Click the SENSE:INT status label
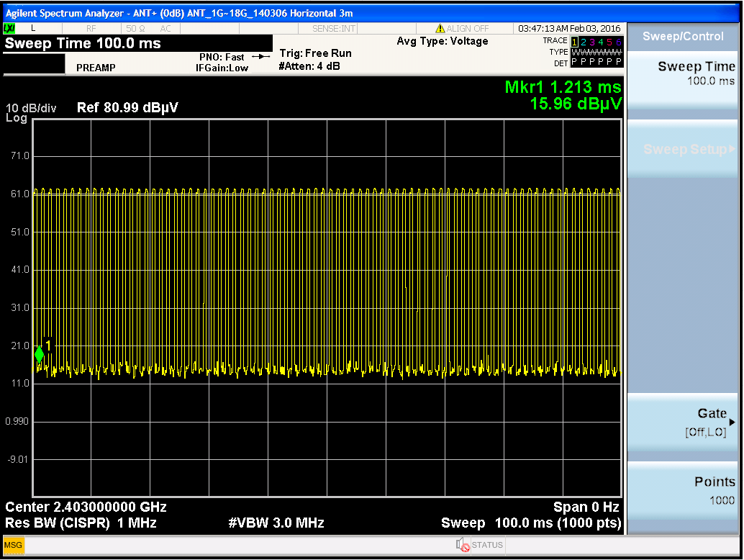This screenshot has height=560, width=744. click(334, 29)
